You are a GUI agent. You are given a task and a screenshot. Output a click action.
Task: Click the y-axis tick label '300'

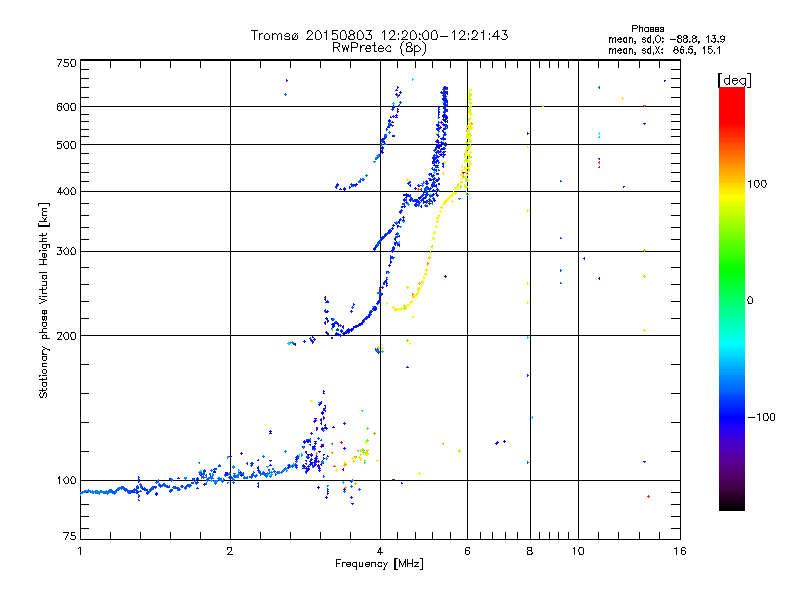click(x=66, y=252)
